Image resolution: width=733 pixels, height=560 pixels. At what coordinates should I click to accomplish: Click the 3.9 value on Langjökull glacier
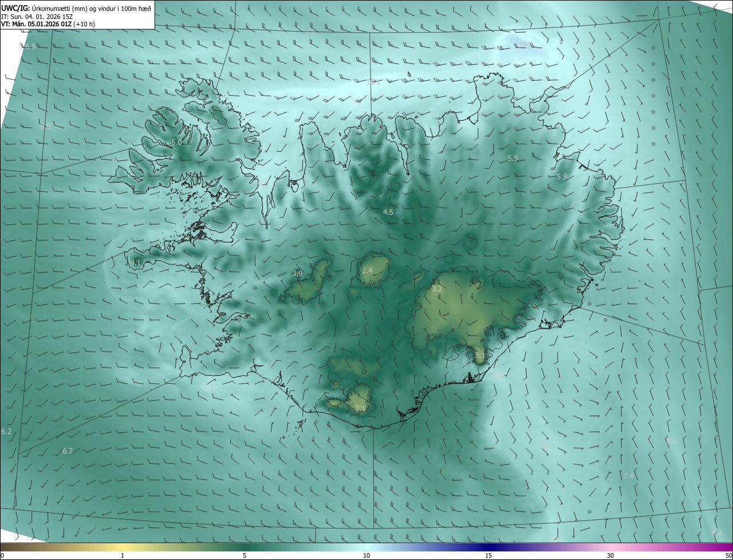click(x=297, y=273)
